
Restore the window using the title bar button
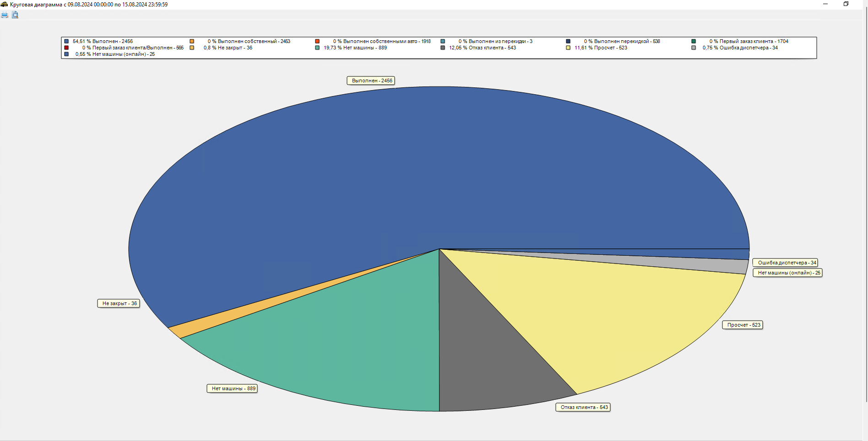846,4
